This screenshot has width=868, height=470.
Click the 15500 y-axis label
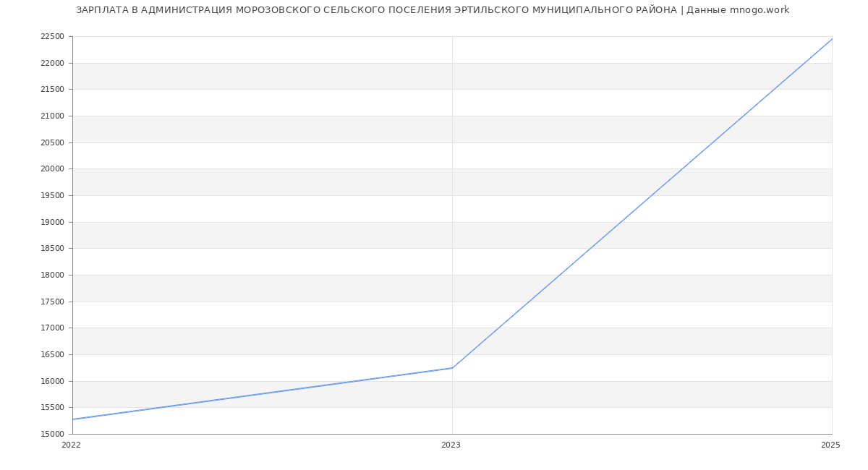click(53, 408)
